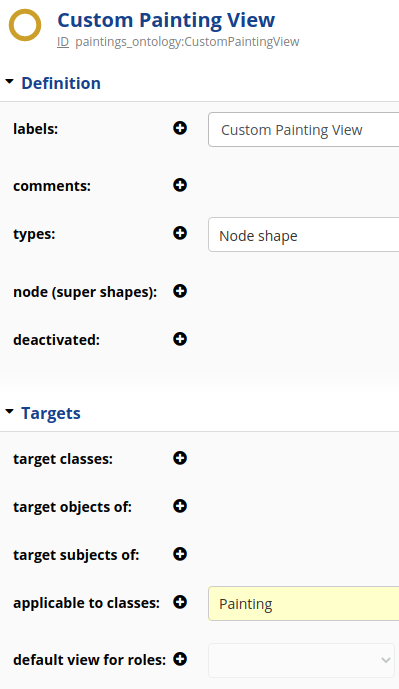
Task: Add a target classes entry
Action: pos(180,458)
